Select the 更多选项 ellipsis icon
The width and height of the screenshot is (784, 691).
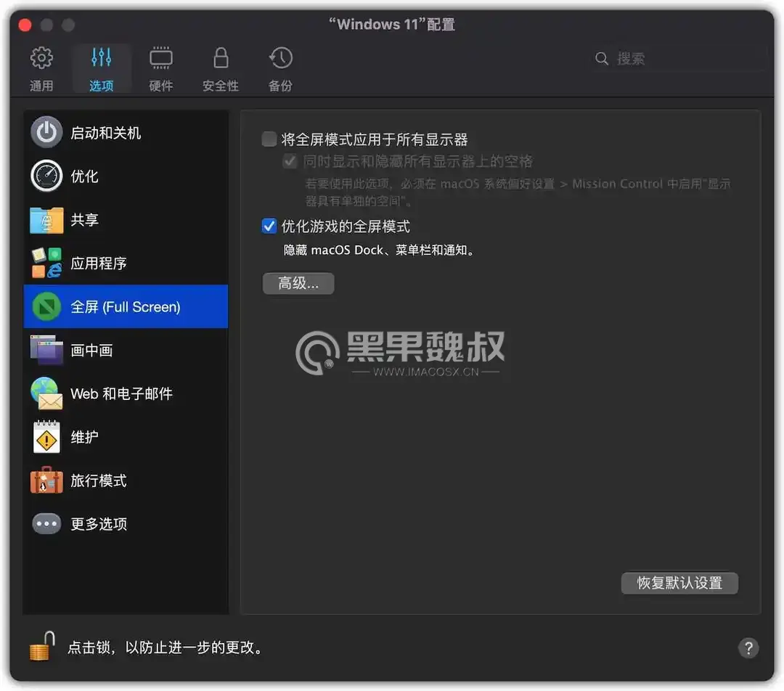tap(46, 524)
